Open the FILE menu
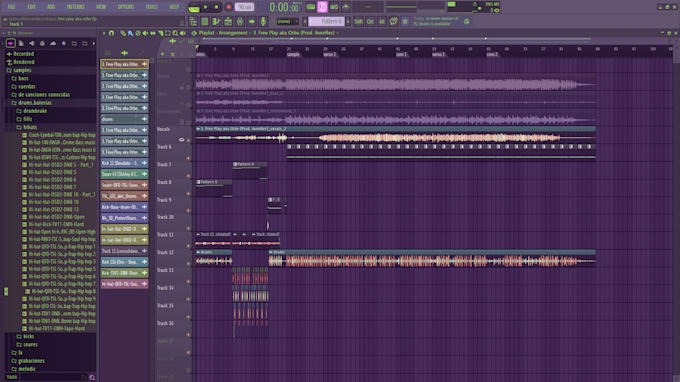This screenshot has width=680, height=382. [11, 7]
